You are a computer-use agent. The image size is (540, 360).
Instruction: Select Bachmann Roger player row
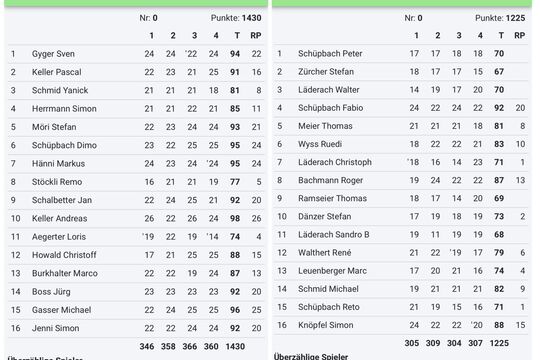coord(401,180)
